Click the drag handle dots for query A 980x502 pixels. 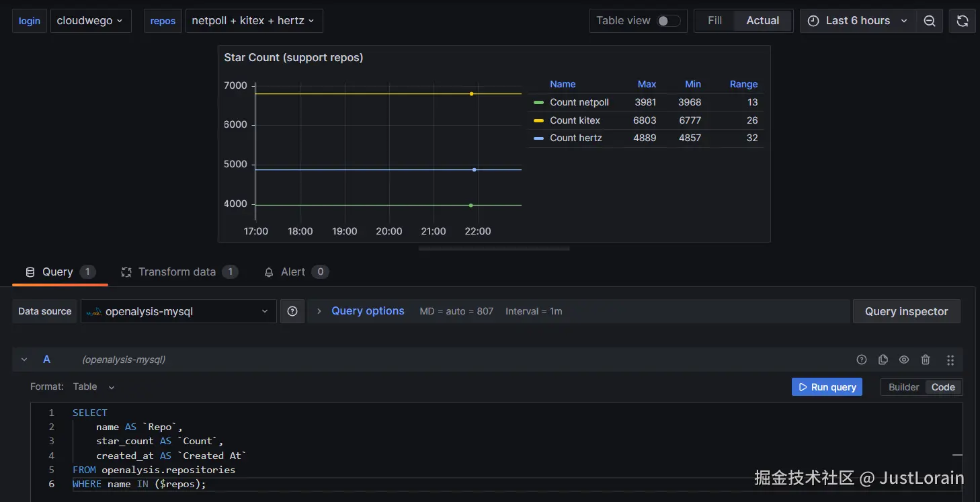[950, 360]
